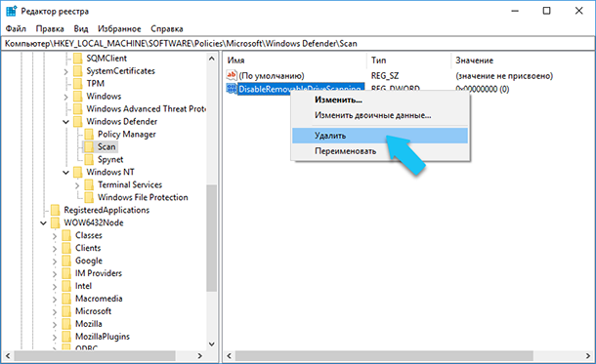
Task: Maximize the Registry Editor window
Action: click(x=546, y=11)
